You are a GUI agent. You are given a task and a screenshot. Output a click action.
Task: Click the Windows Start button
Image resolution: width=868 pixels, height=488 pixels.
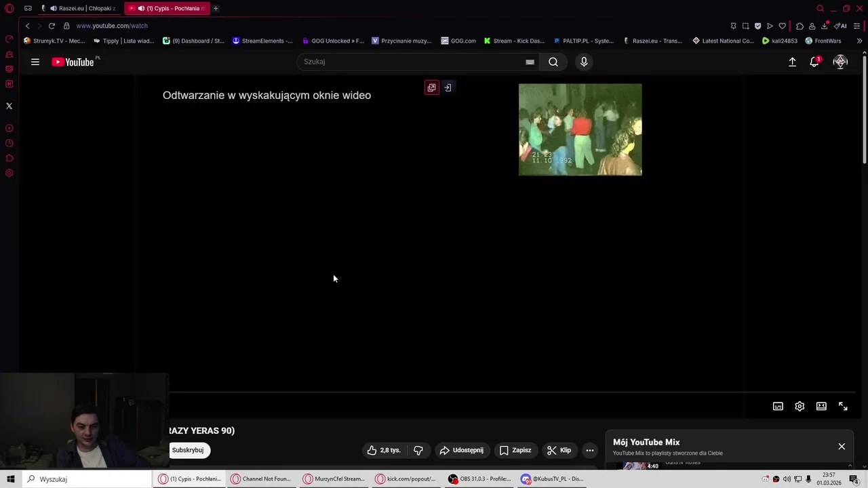pos(11,479)
